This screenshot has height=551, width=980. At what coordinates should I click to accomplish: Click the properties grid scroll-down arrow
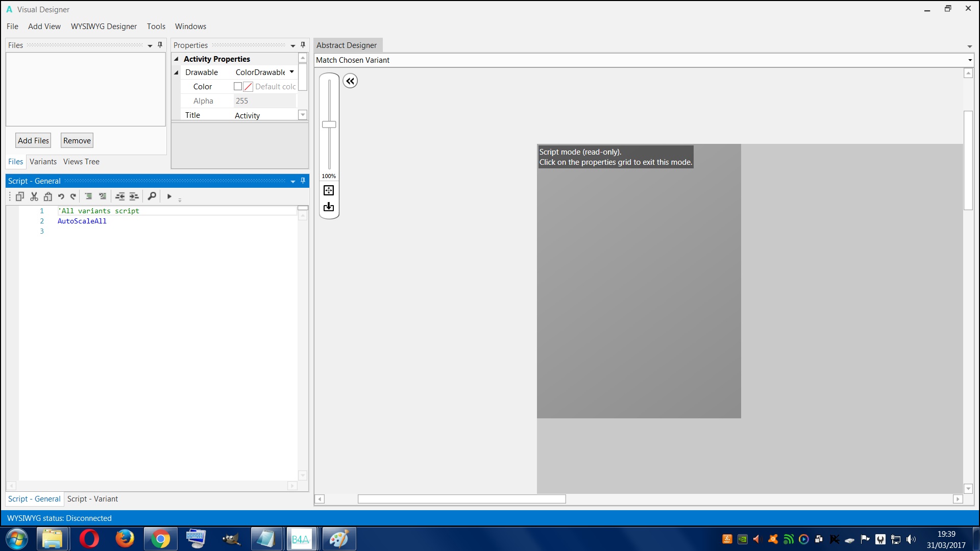(x=303, y=115)
